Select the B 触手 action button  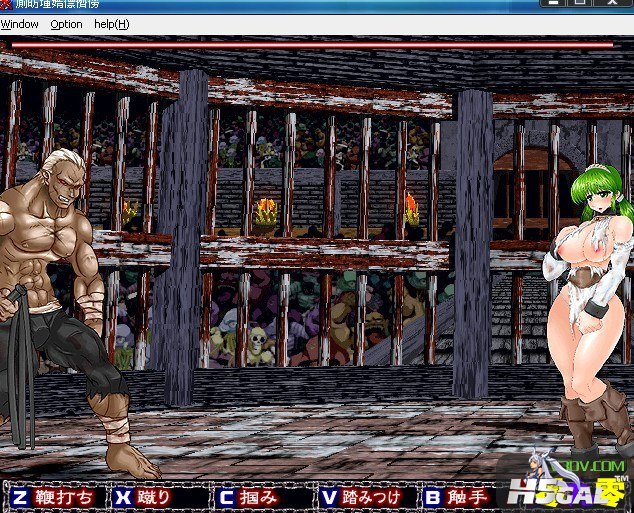(459, 497)
